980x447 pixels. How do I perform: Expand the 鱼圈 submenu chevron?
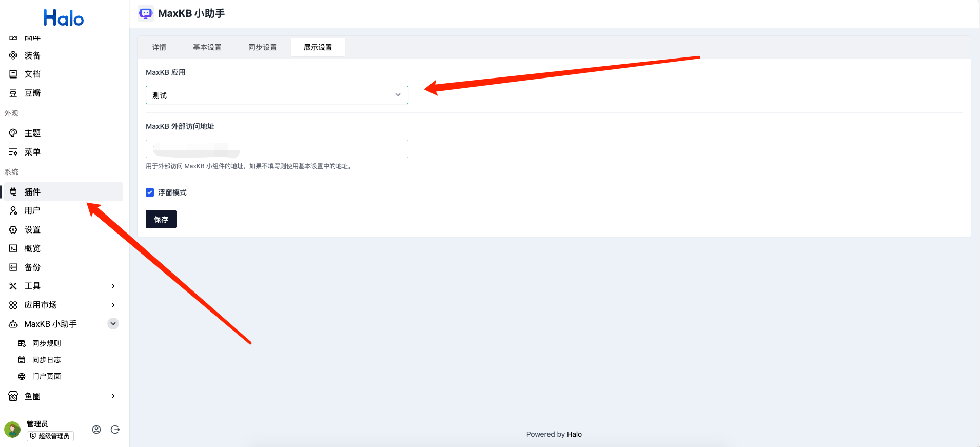point(113,396)
